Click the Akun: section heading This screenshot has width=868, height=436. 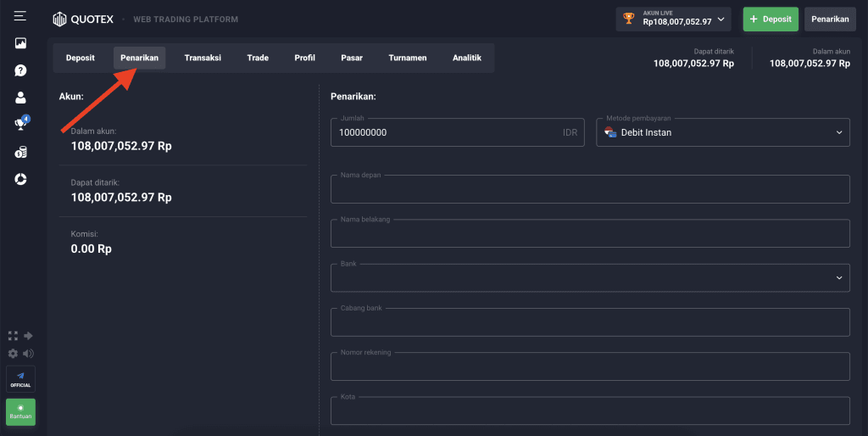[x=71, y=97]
